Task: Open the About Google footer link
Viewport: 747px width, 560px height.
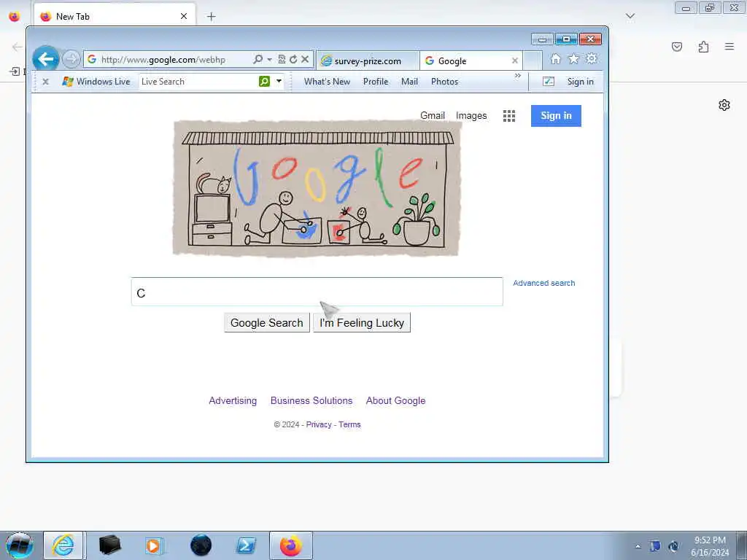Action: 395,400
